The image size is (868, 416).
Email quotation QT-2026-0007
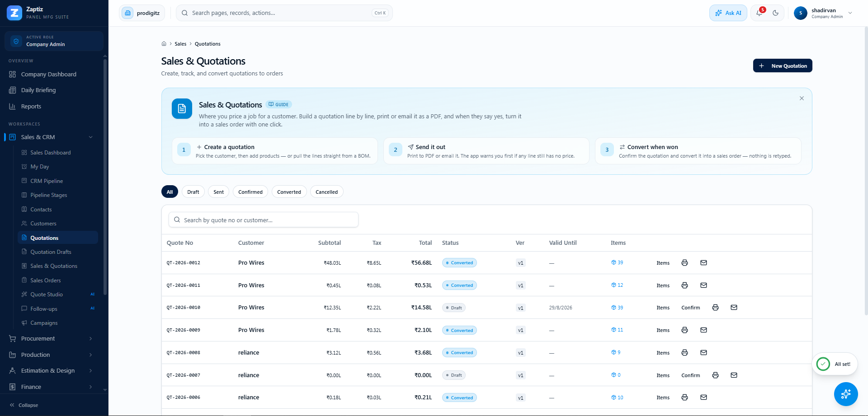pos(734,375)
